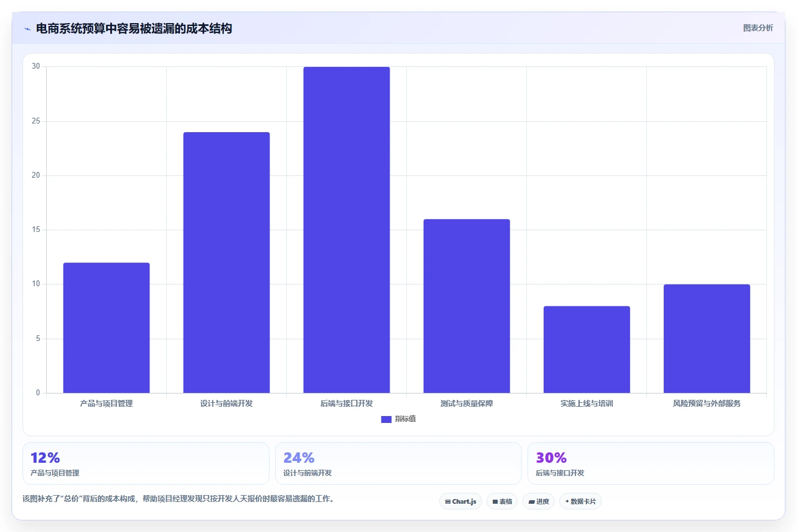This screenshot has height=532, width=797.
Task: Click the 后端与接口开发 x-axis label
Action: [346, 403]
